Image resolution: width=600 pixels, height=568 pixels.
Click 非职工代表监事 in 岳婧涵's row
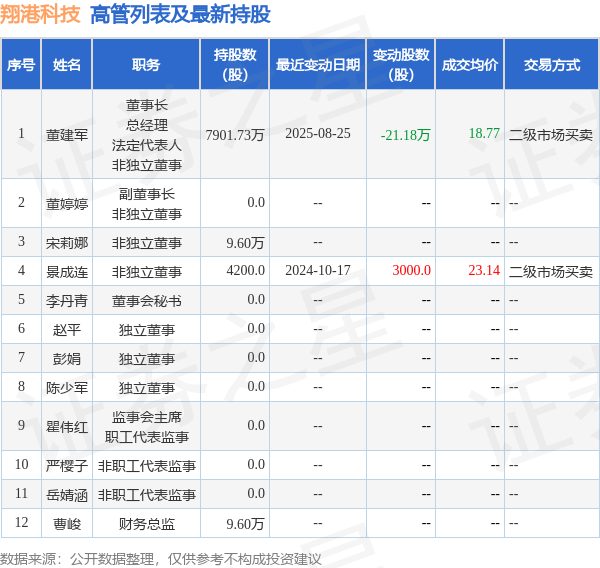point(147,495)
